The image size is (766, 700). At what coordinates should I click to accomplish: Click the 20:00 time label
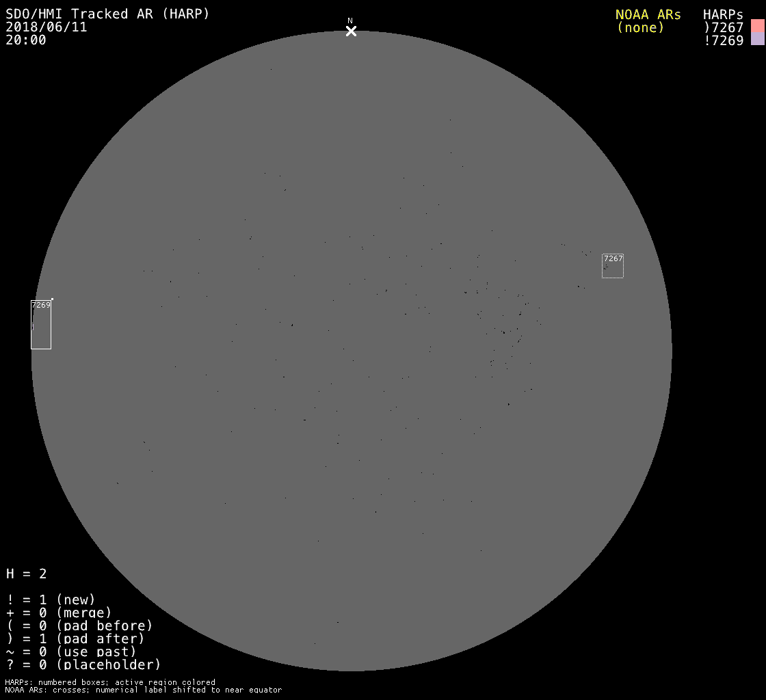point(26,40)
